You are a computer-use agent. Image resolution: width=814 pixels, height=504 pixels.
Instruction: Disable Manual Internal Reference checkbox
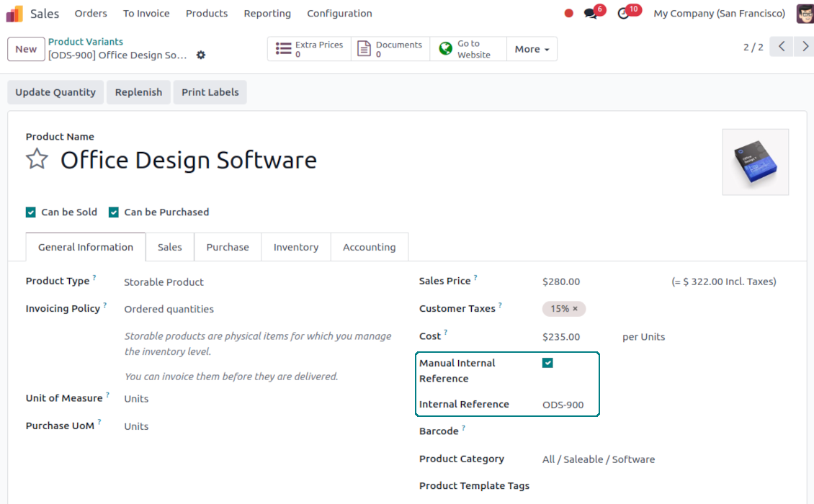click(547, 363)
